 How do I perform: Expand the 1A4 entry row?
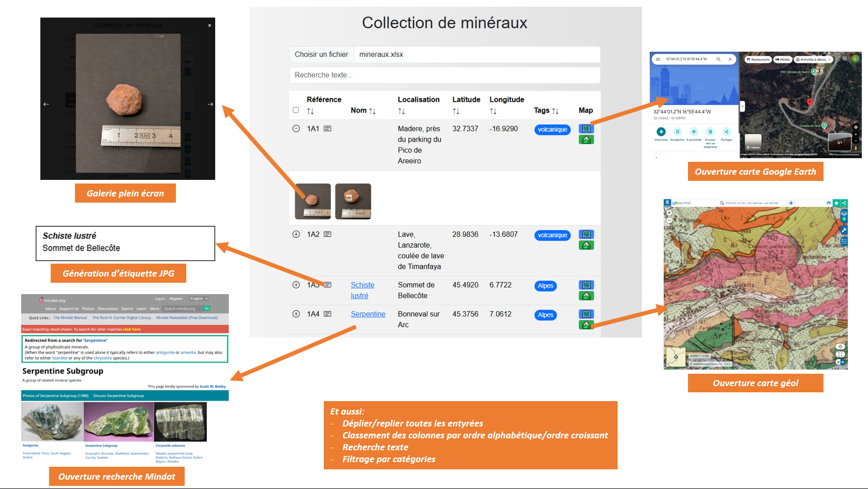click(296, 314)
